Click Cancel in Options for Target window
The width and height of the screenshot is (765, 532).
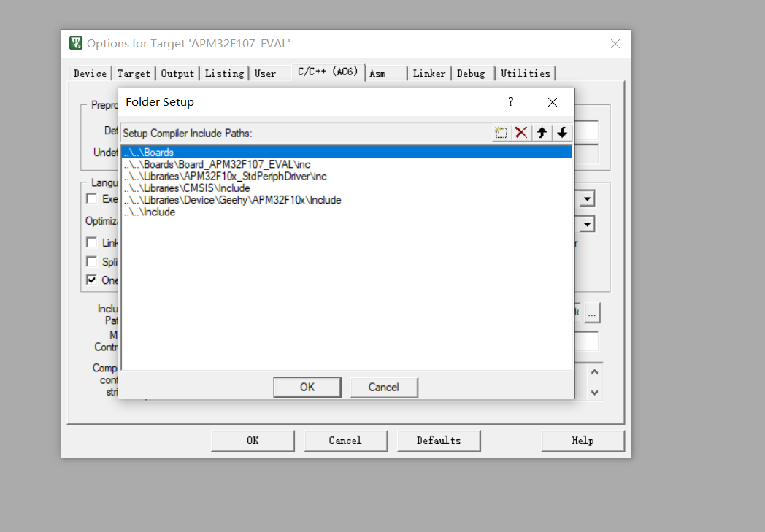(345, 441)
